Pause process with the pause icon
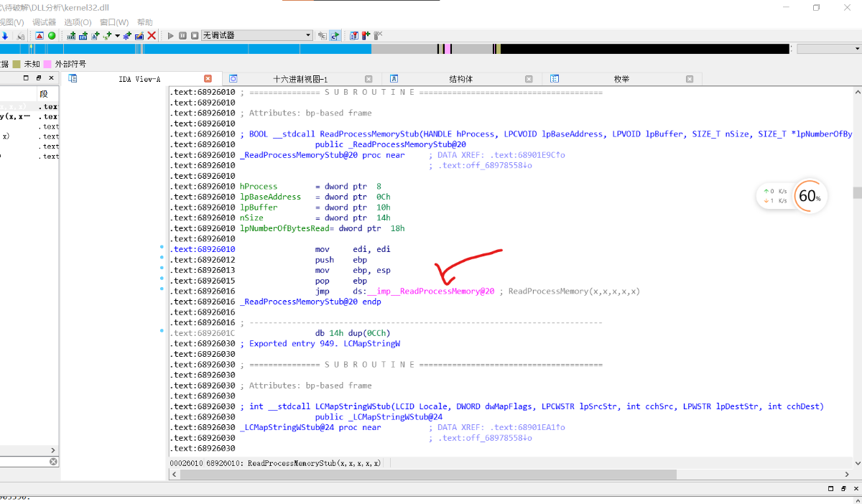Screen dimensions: 862x504 [183, 35]
